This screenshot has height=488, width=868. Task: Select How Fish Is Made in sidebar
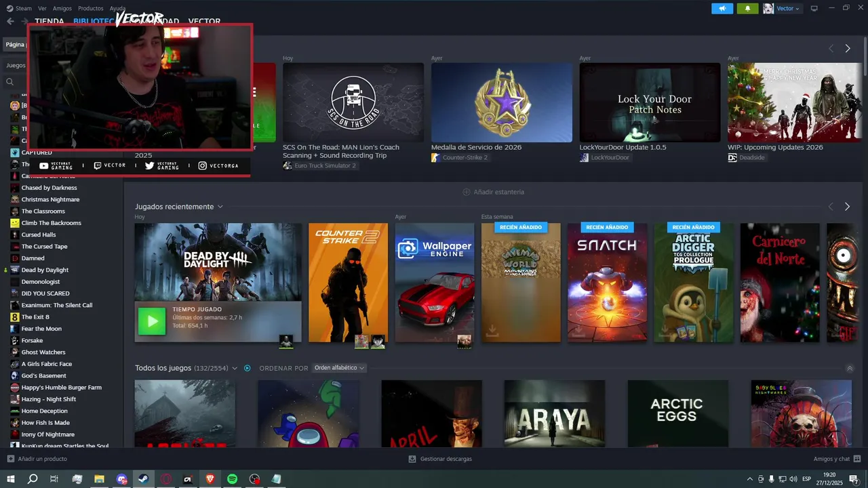pyautogui.click(x=45, y=423)
